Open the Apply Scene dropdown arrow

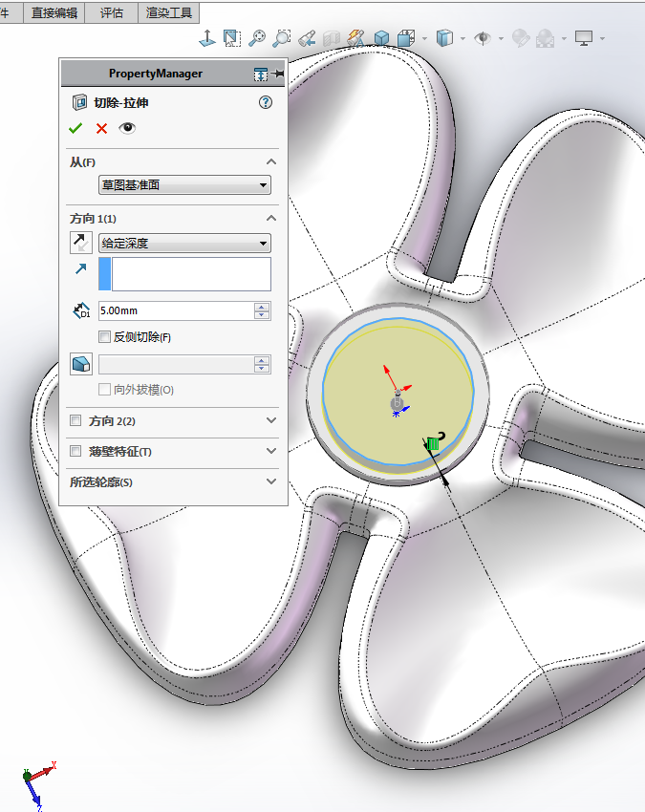pos(564,38)
